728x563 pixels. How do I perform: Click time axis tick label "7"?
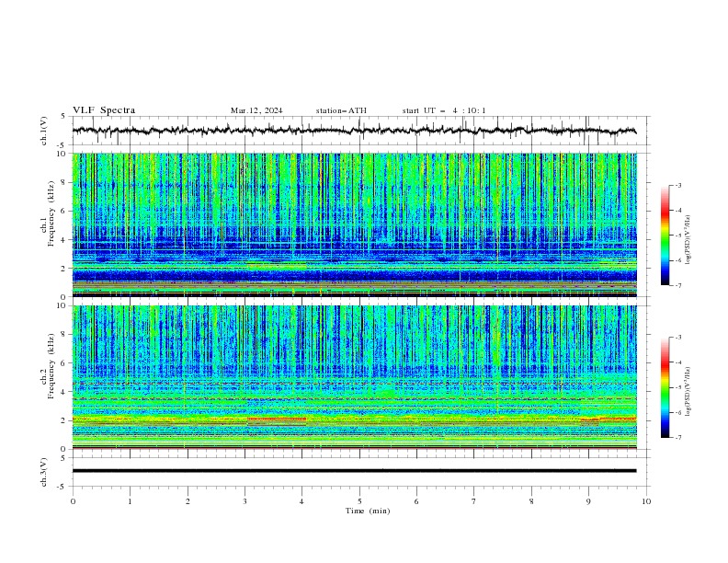474,501
